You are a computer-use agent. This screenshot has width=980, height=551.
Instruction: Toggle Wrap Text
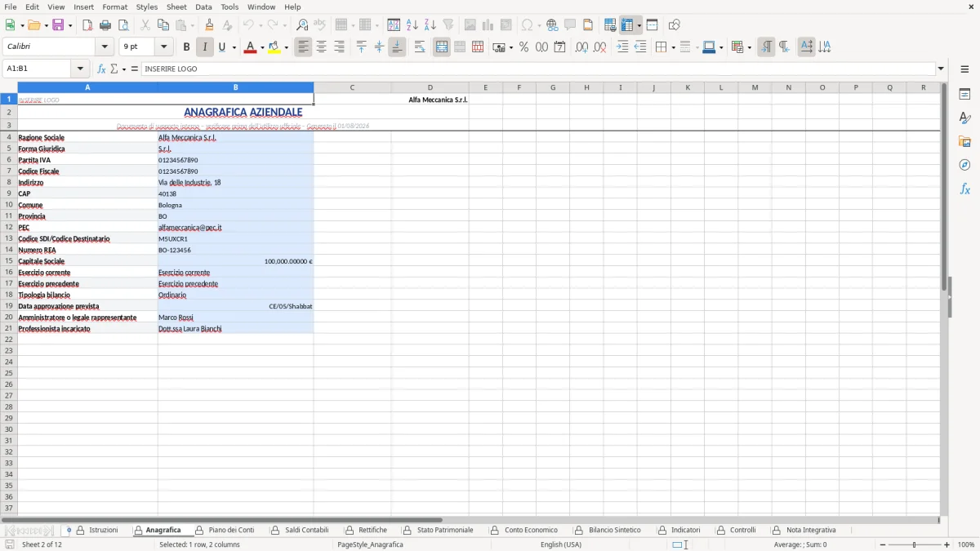(x=420, y=47)
